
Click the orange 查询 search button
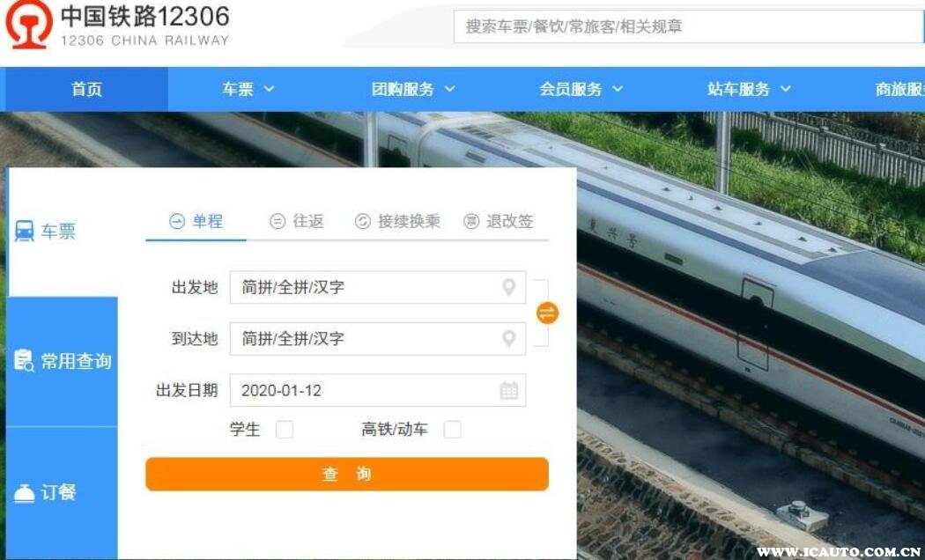tap(347, 474)
